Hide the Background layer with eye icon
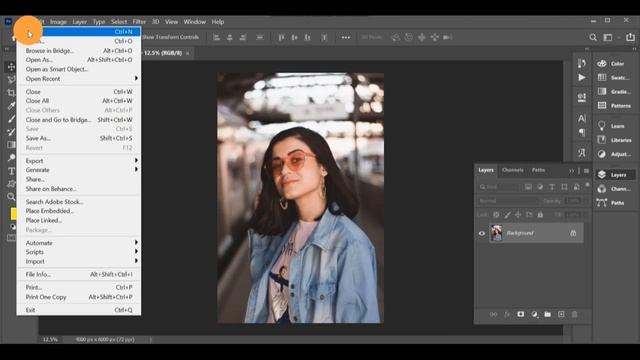The width and height of the screenshot is (640, 360). [482, 233]
